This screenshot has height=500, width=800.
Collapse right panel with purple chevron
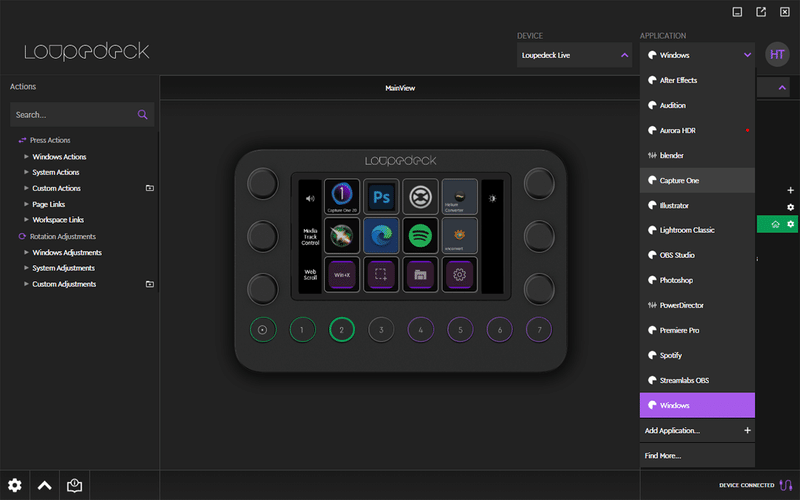tap(782, 88)
